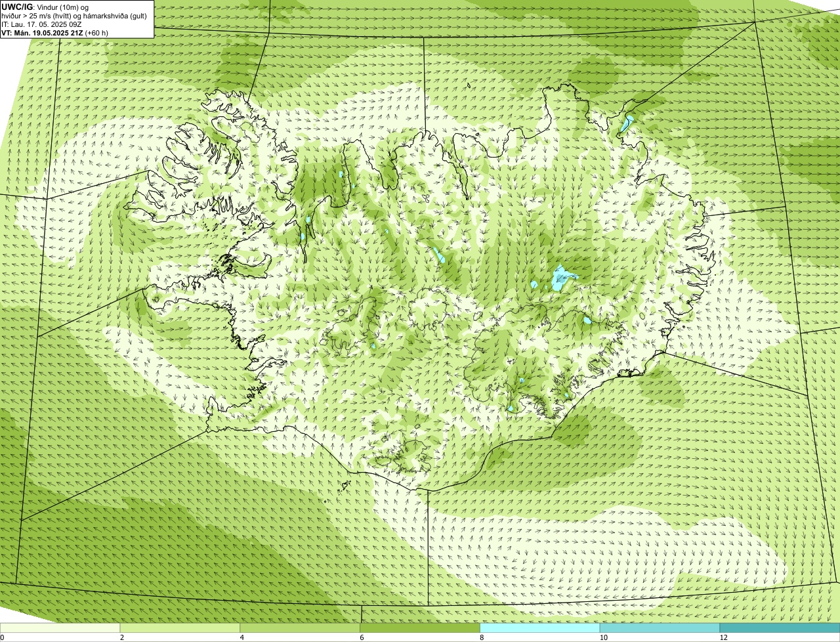Click the legend color segment between 0 and 2
Viewport: 840px width, 642px height.
[60, 628]
